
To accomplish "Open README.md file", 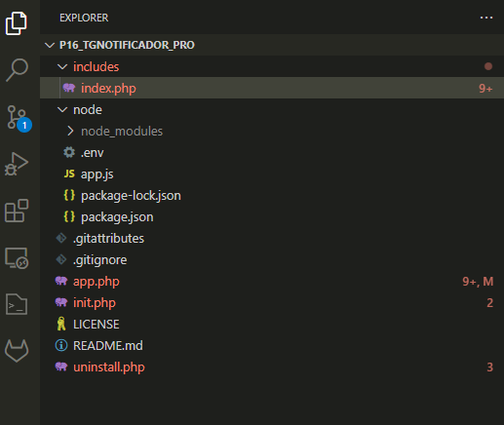I will tap(272, 345).
